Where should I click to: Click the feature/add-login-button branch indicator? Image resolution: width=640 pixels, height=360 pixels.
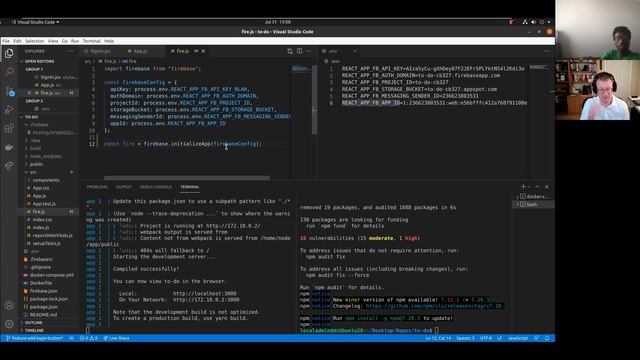(x=35, y=338)
